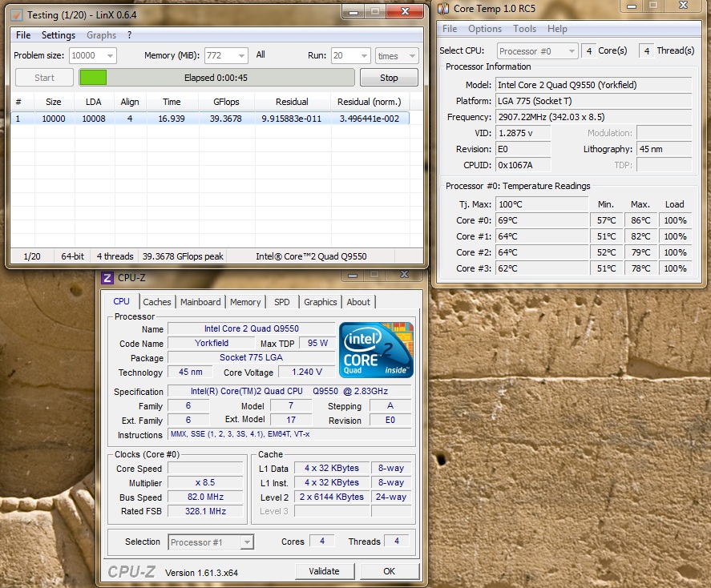Viewport: 711px width, 588px height.
Task: Close the LinX window
Action: coord(405,11)
